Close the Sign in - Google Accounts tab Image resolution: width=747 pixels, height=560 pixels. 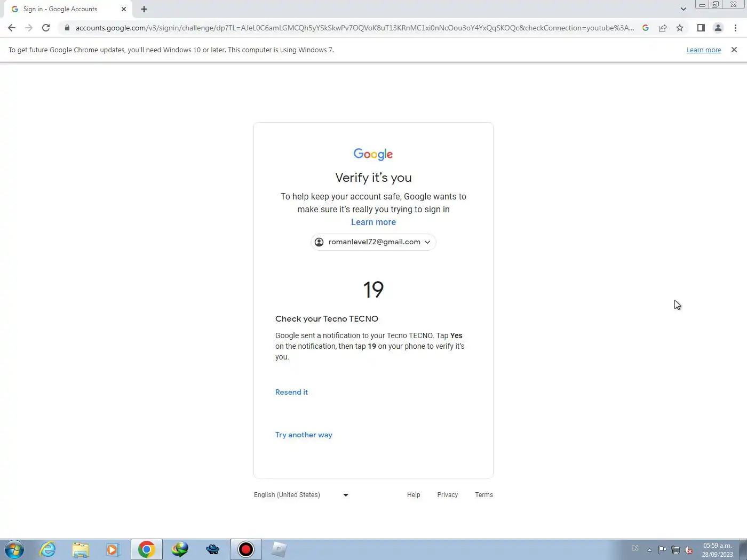pyautogui.click(x=124, y=9)
